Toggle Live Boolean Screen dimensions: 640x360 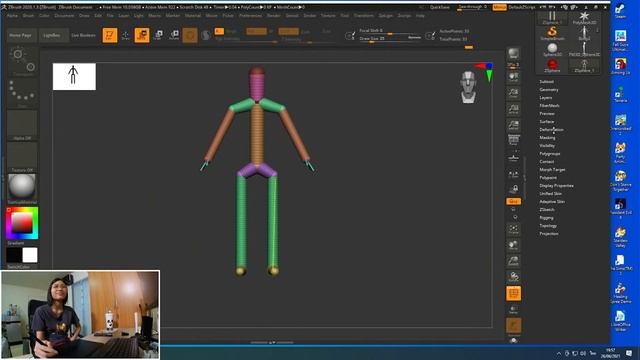[83, 36]
